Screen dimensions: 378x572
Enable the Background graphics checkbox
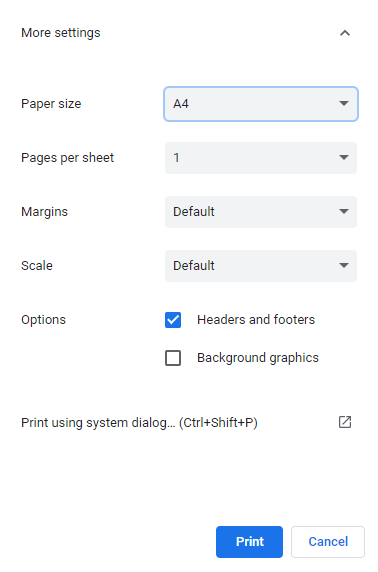click(x=173, y=358)
